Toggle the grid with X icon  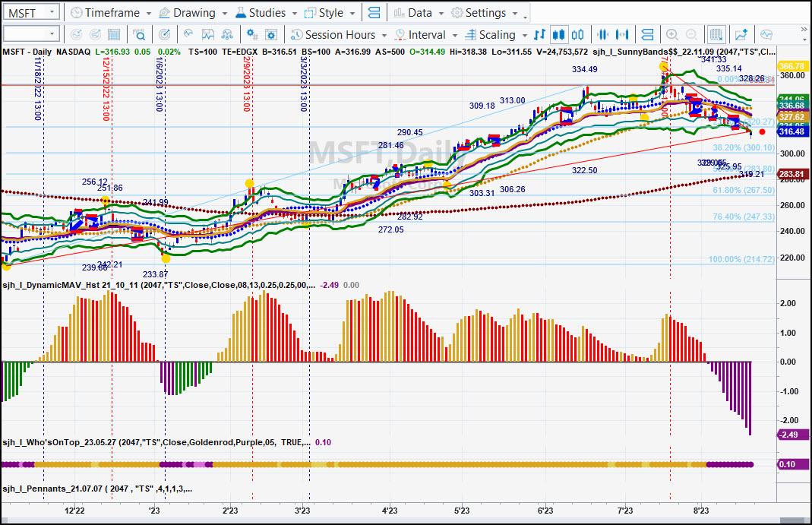(716, 35)
